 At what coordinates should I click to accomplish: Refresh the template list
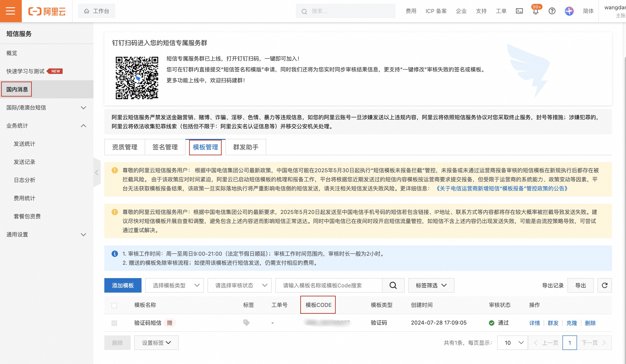[x=604, y=285]
